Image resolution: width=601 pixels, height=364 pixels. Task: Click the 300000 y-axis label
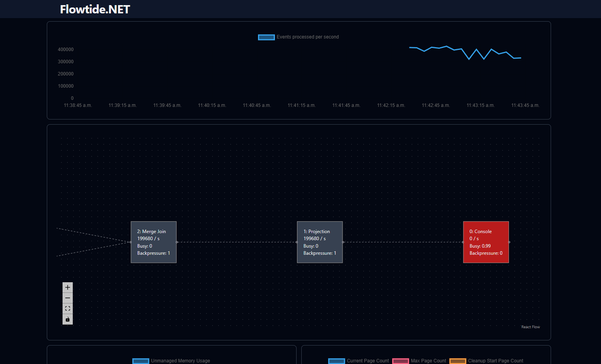66,62
